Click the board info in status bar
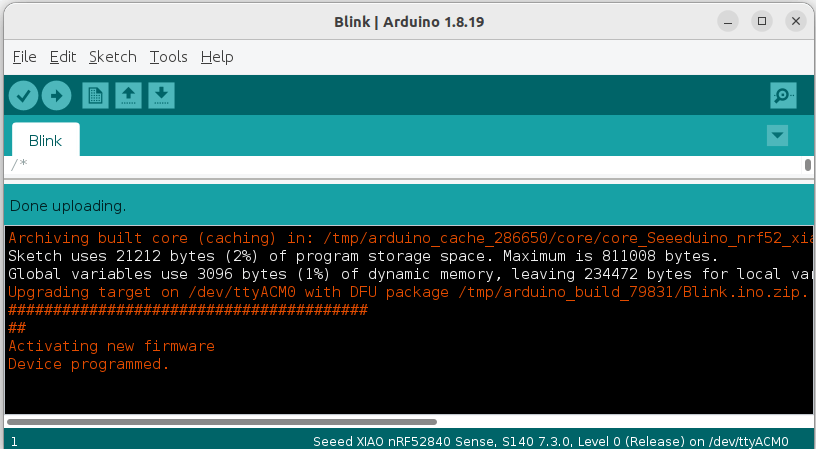 tap(550, 441)
